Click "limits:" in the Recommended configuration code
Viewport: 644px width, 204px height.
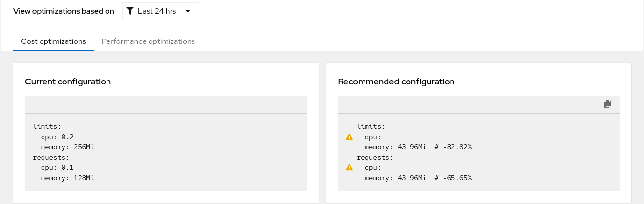371,126
